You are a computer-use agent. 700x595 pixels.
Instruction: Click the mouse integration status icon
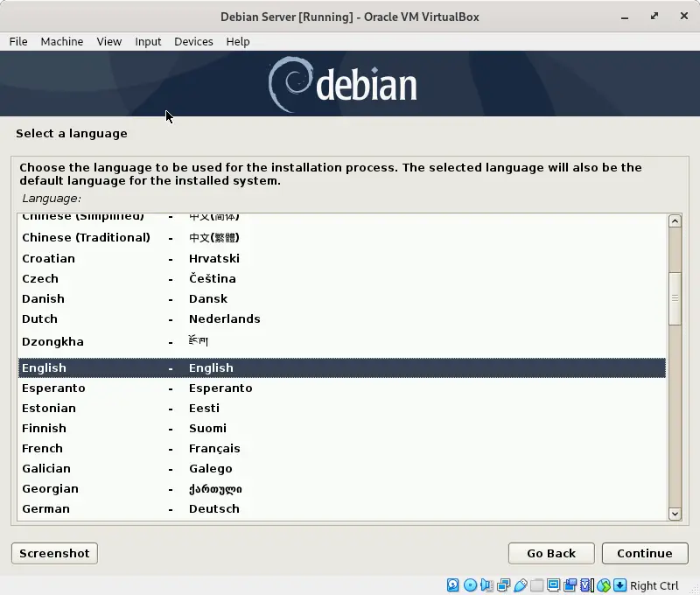pos(604,584)
